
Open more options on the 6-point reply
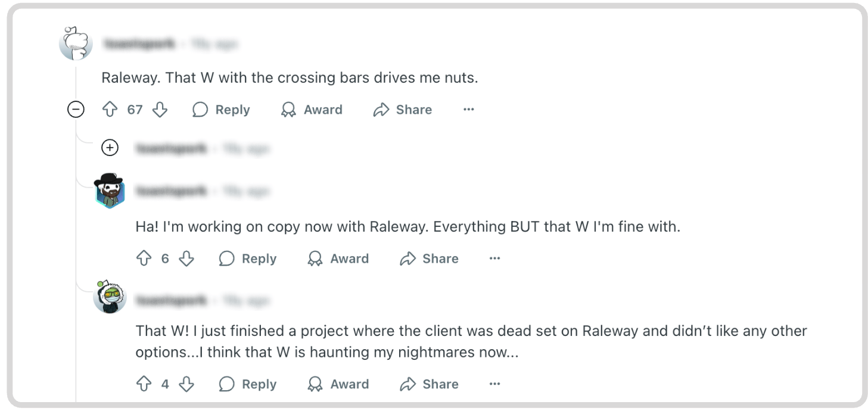494,259
